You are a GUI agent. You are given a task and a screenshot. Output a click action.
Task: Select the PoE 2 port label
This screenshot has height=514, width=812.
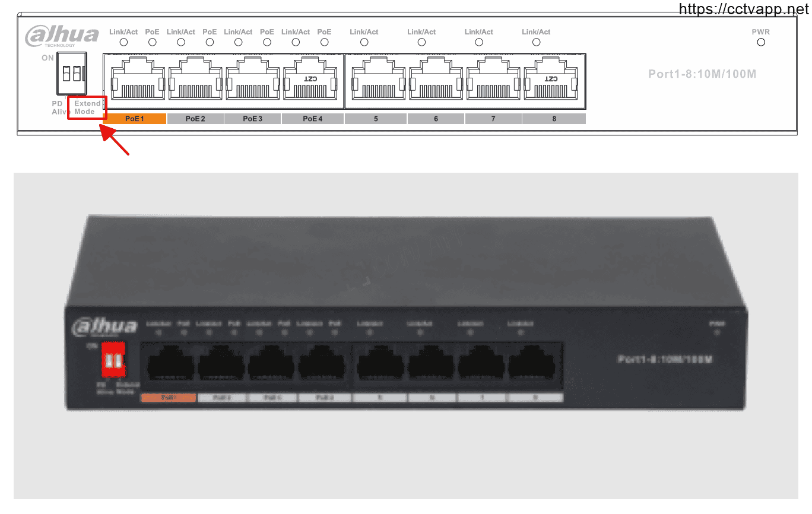(195, 119)
